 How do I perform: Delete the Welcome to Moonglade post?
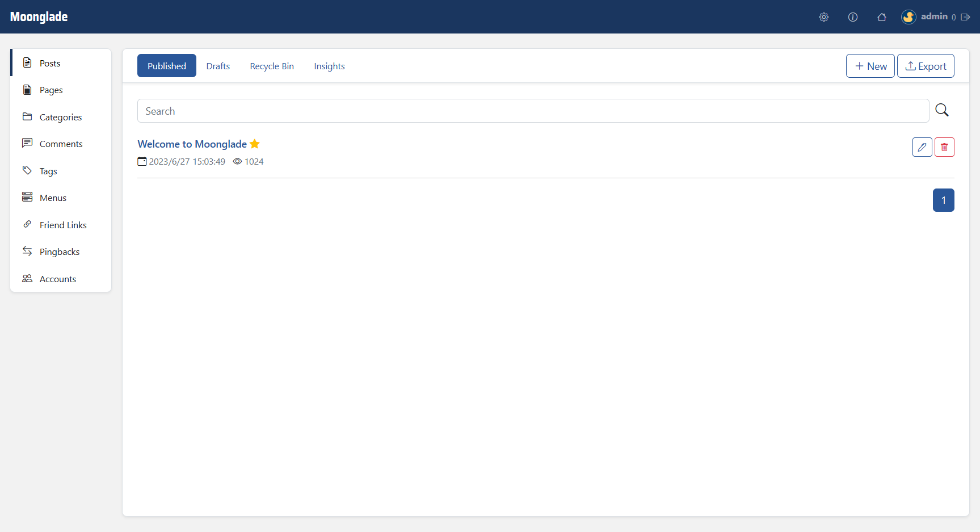click(944, 147)
